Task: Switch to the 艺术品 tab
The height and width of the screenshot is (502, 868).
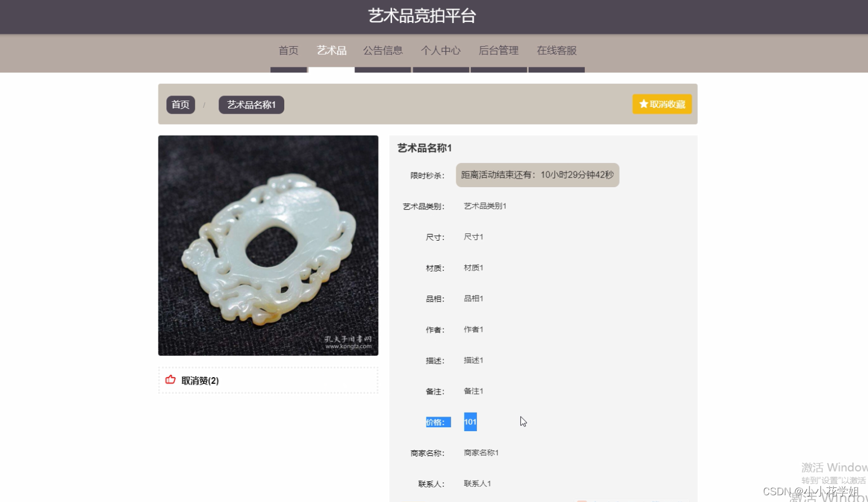Action: point(331,50)
